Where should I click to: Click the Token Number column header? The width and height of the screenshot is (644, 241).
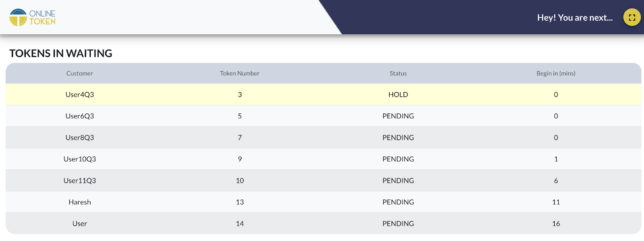239,73
